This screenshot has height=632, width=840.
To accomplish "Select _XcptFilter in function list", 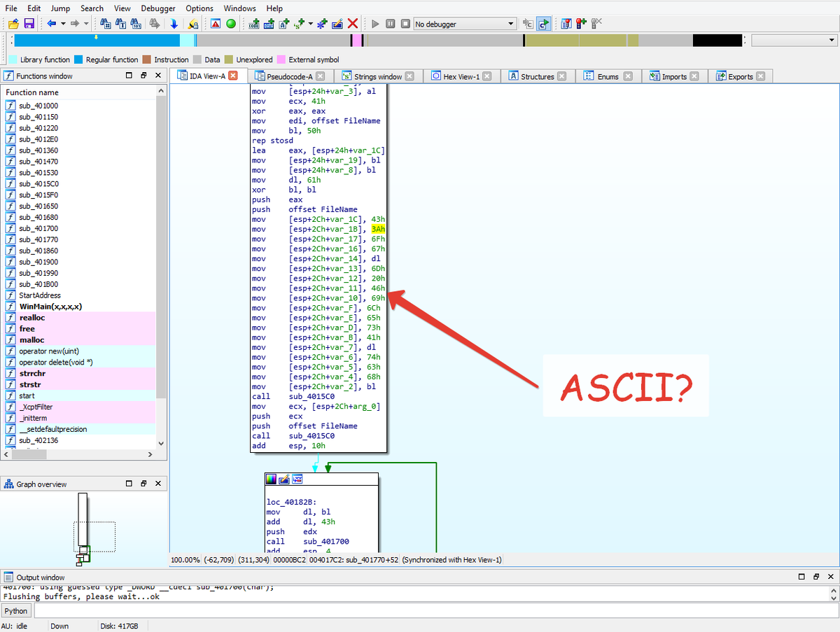I will (36, 407).
